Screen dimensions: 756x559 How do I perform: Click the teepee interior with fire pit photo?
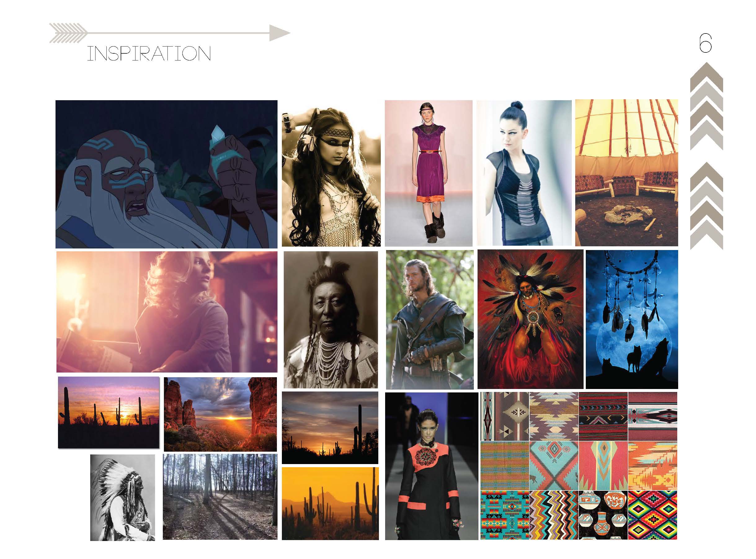pos(626,172)
